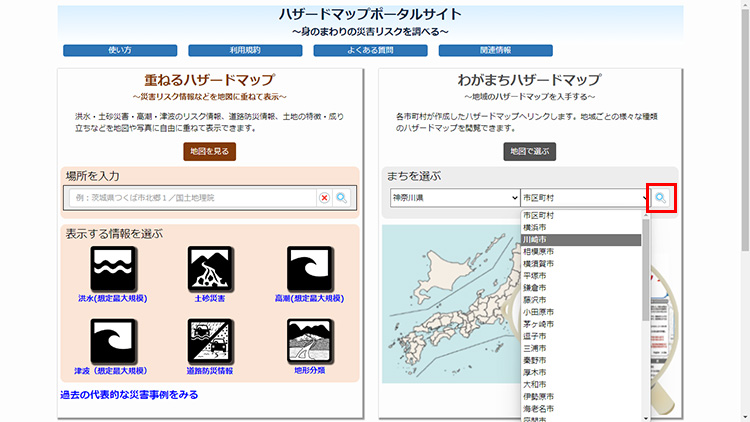Select the storm surge (高潮) wave icon
Screen dimensions: 750x422
click(x=309, y=268)
